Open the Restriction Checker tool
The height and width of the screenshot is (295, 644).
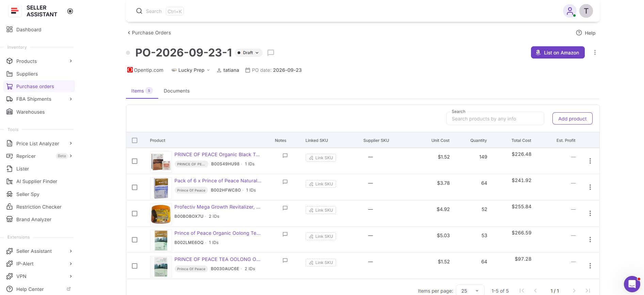pos(39,207)
